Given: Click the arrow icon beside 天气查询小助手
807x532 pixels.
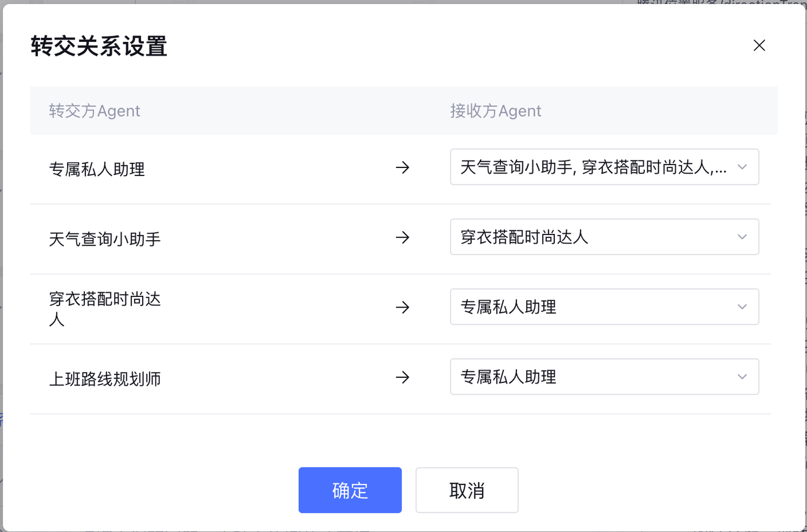Looking at the screenshot, I should [x=402, y=238].
